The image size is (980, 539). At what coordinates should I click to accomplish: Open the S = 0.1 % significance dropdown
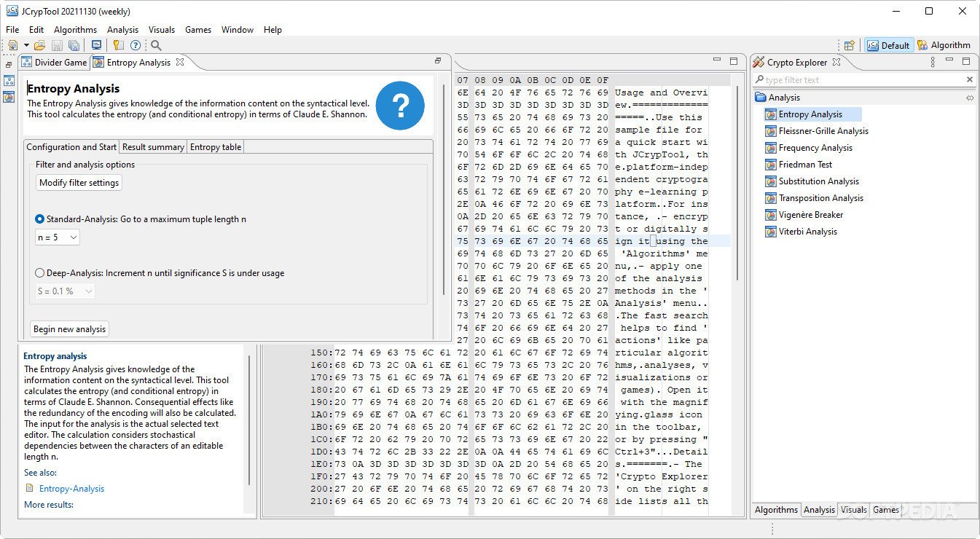coord(65,291)
